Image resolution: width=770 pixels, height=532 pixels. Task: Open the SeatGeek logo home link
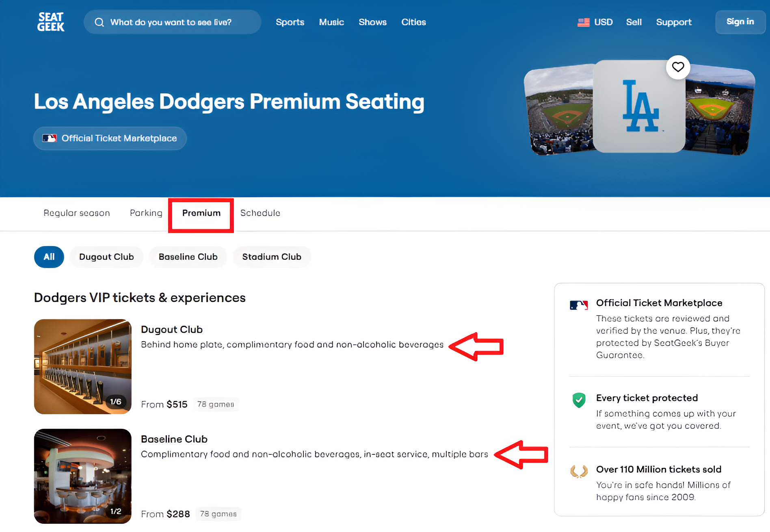pyautogui.click(x=51, y=22)
